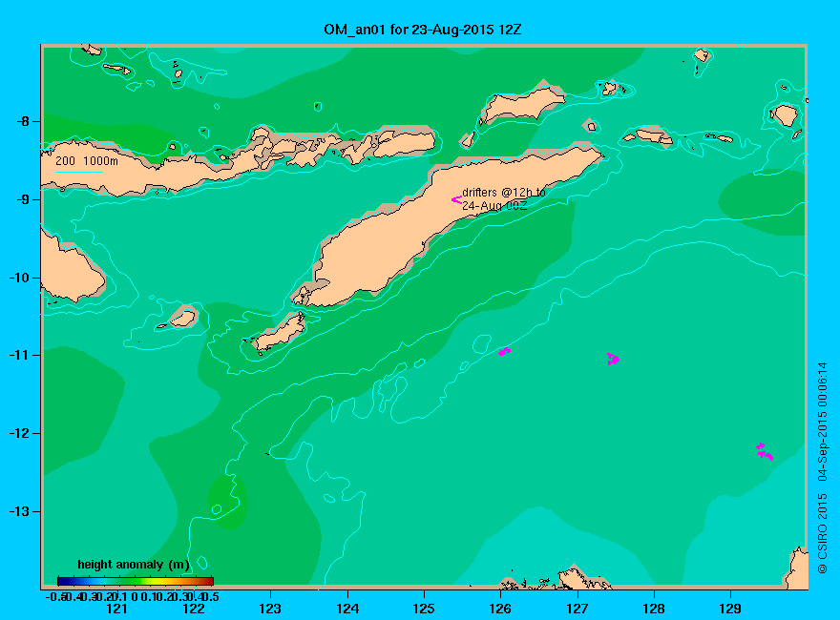The width and height of the screenshot is (840, 620).
Task: Click the -9 latitude axis label
Action: coord(23,199)
